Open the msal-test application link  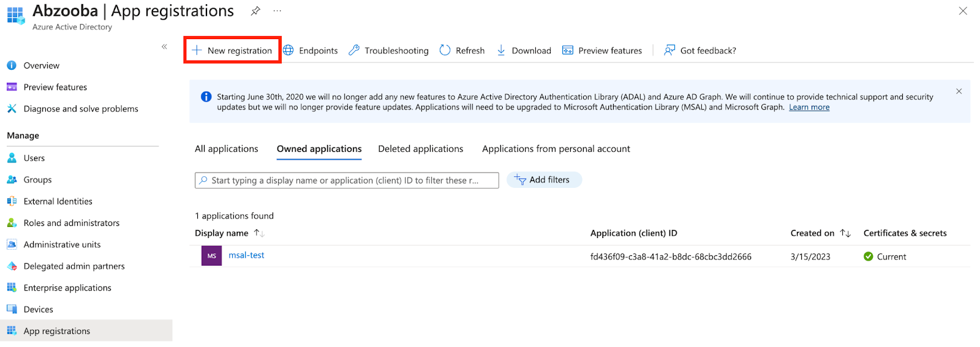(x=246, y=255)
